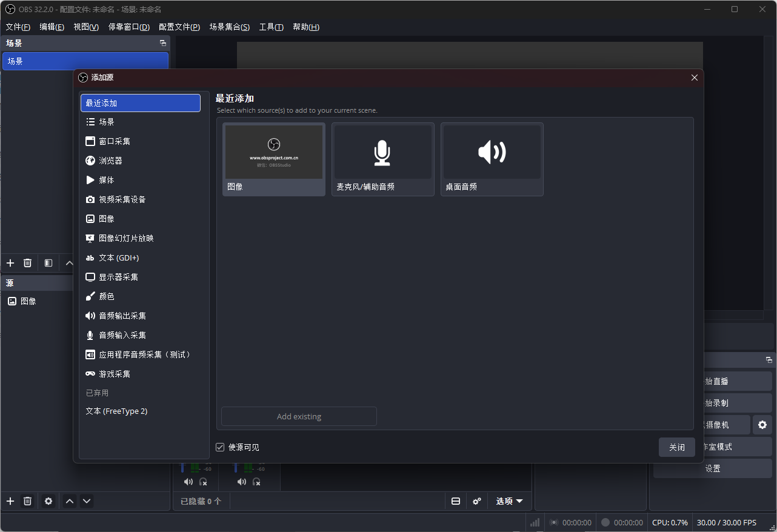Select the 图像 thumbnail card

[274, 159]
